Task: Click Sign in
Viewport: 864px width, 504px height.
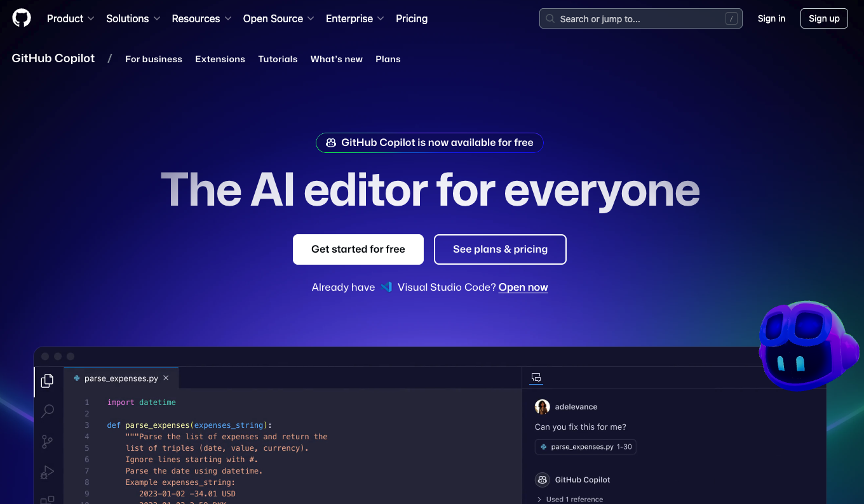Action: (x=771, y=18)
